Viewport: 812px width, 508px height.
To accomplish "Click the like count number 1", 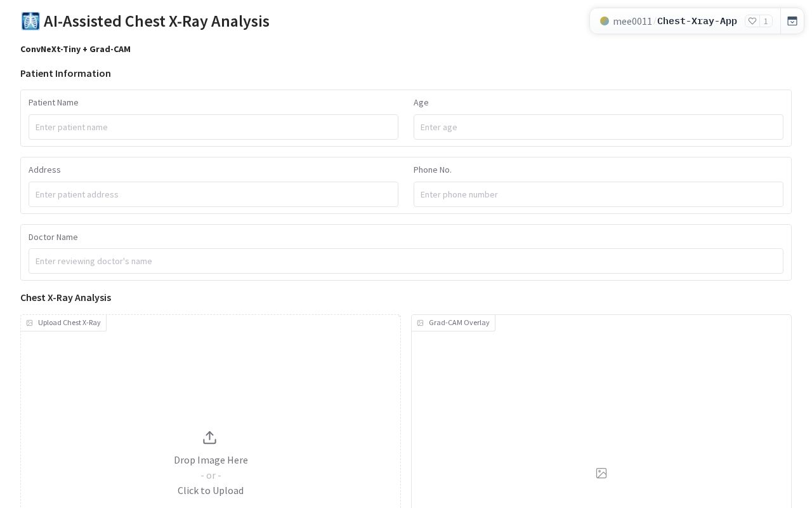I will click(766, 21).
